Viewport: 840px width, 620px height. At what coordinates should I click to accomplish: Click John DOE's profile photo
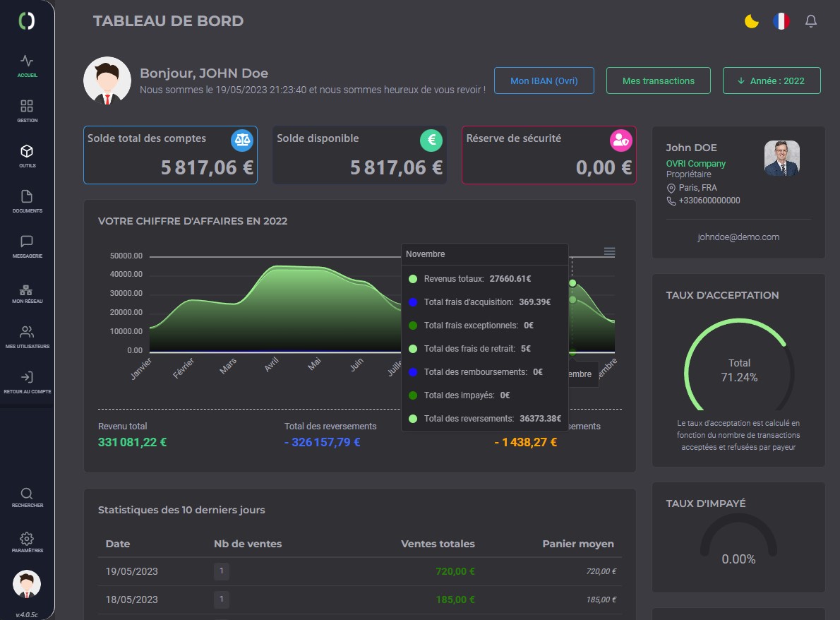(x=781, y=158)
